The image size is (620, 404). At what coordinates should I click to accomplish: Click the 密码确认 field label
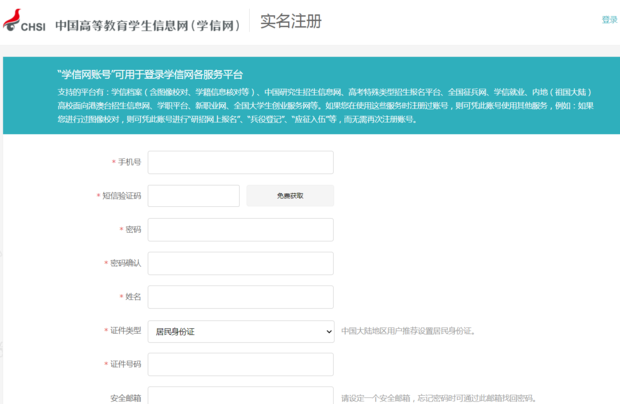tap(125, 263)
